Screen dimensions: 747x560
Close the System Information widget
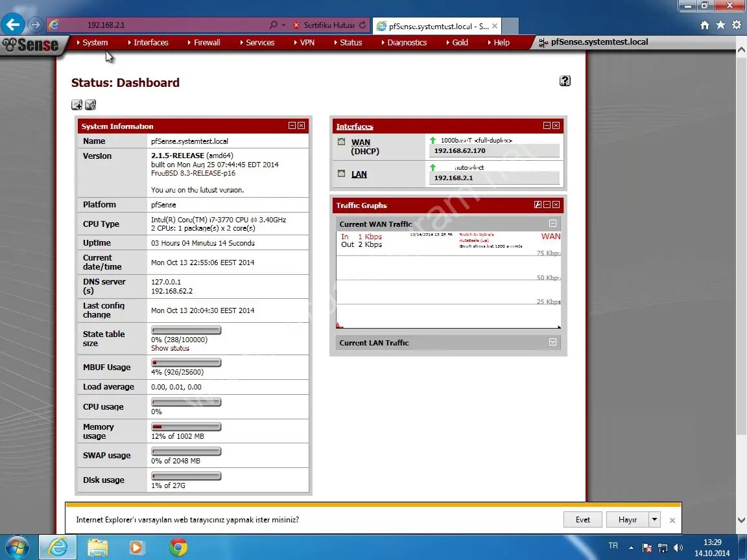click(x=301, y=126)
